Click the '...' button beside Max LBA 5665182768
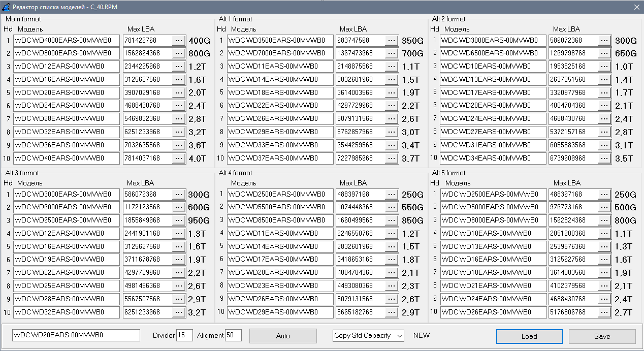644x351 pixels. tap(392, 312)
